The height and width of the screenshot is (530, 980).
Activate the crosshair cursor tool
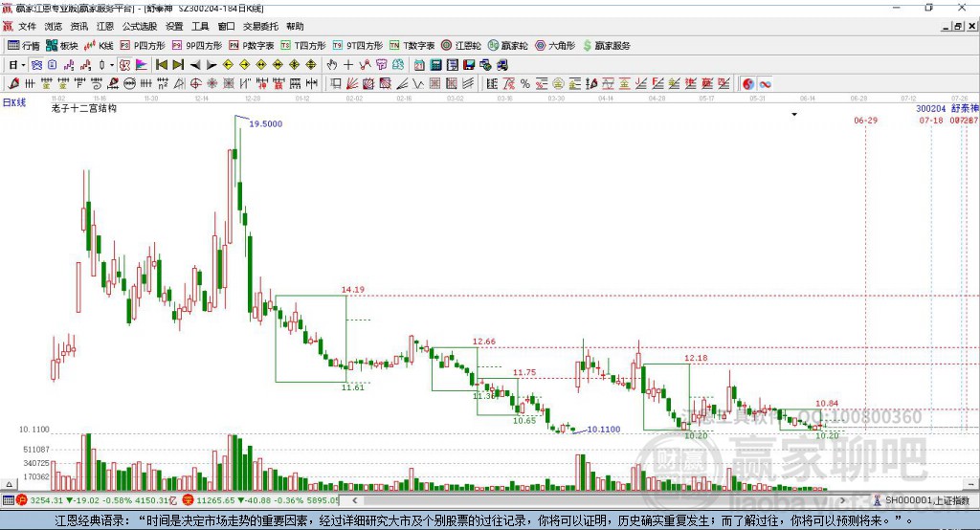click(x=348, y=65)
